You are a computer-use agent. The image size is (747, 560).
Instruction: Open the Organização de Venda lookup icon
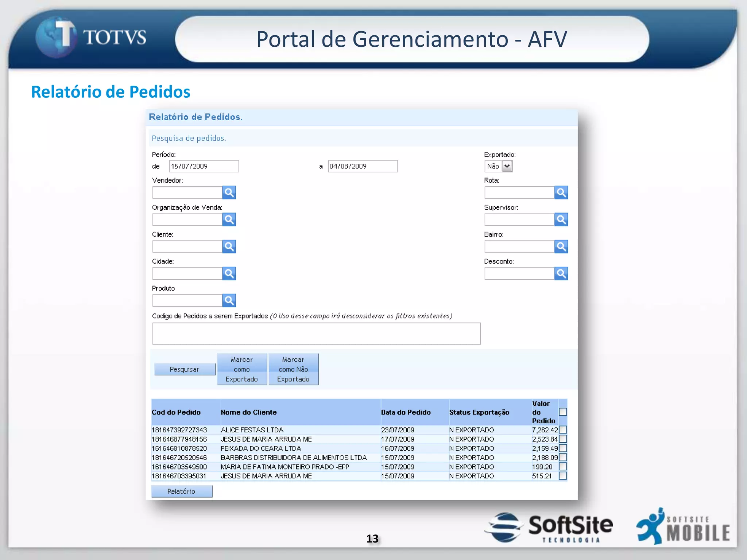click(x=229, y=219)
